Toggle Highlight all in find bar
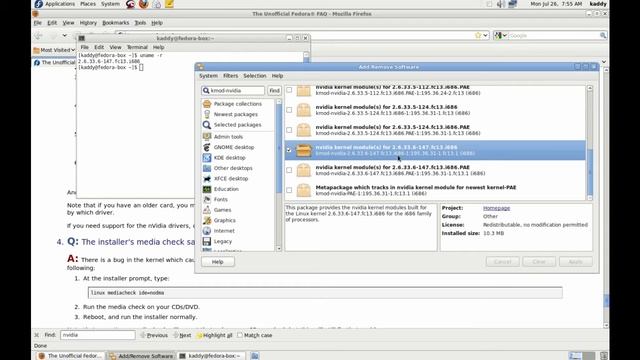640x360 pixels. 214,335
